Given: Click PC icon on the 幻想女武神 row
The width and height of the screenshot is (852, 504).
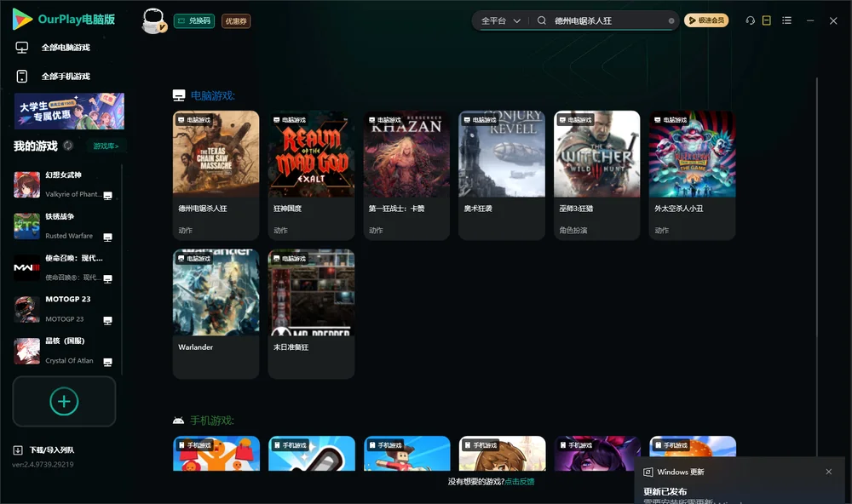Looking at the screenshot, I should click(107, 196).
